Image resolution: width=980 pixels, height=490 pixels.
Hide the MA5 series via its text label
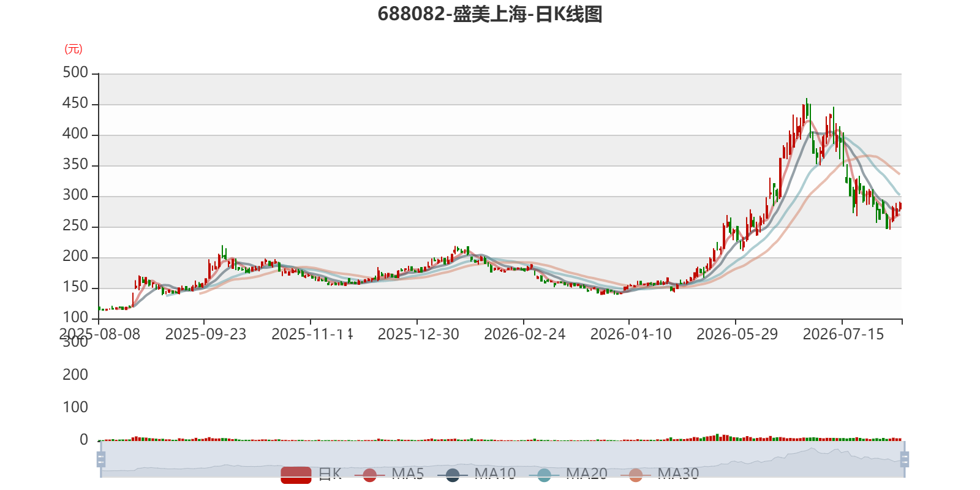(408, 473)
